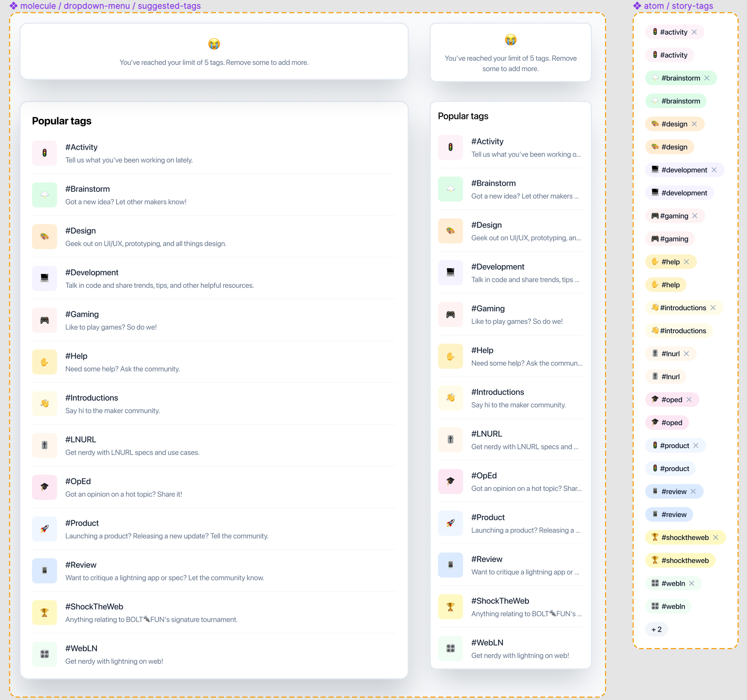Click the #lnurl tag chip without an X

point(666,377)
